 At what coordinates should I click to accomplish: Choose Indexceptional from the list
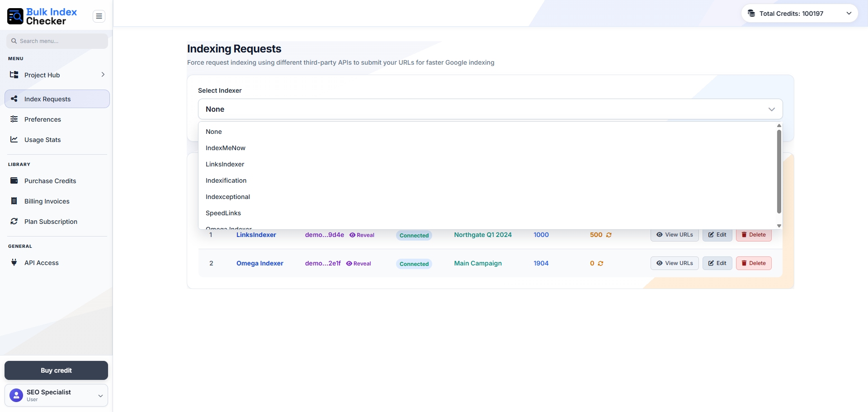point(487,197)
